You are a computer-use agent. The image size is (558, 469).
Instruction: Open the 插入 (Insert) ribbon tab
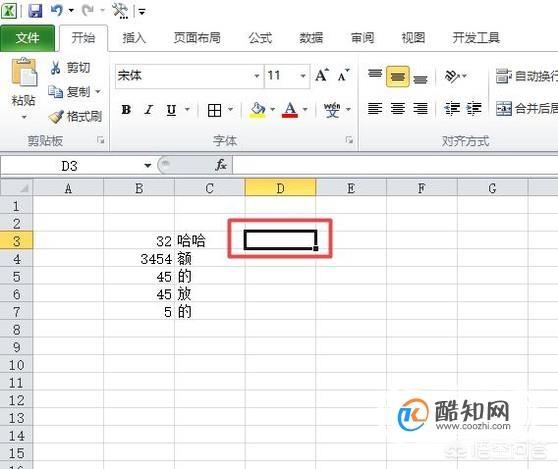[134, 38]
